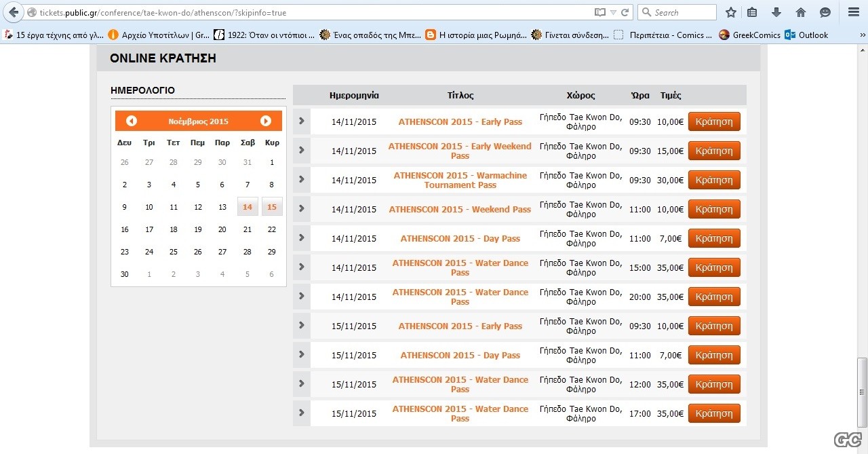
Task: Expand the 15/11 12:00 Water Dance row
Action: coord(302,384)
